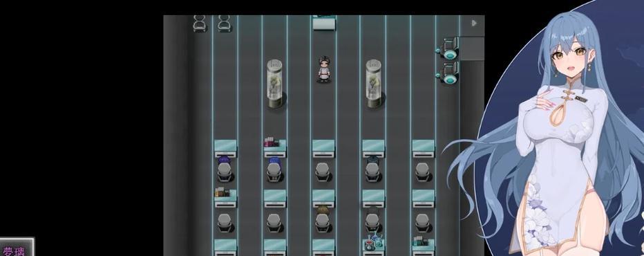Viewport: 644px width, 256px height.
Task: Click the white-coated player character sprite
Action: point(323,69)
